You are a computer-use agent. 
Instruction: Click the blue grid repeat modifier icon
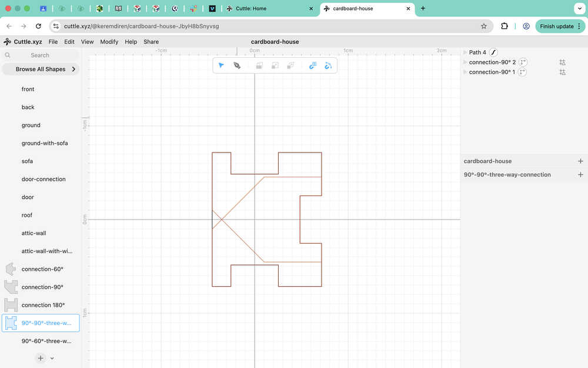(313, 66)
